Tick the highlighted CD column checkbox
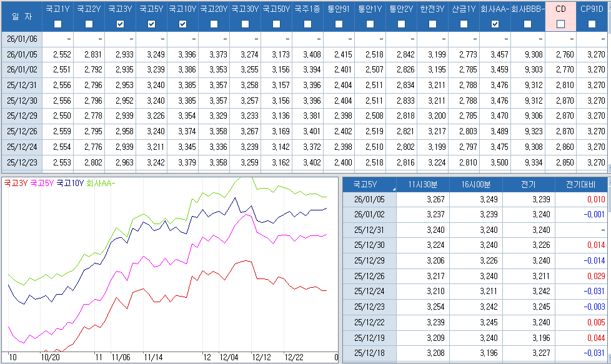 pyautogui.click(x=560, y=24)
